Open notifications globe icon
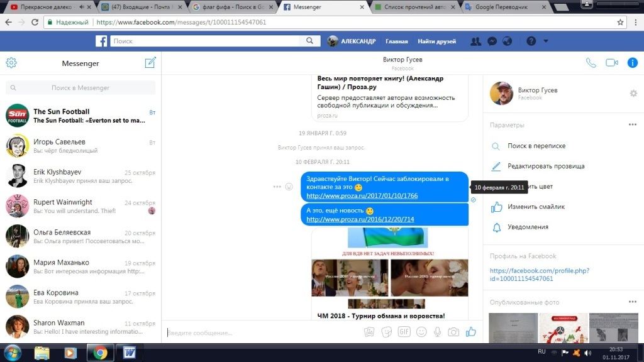The image size is (644, 362). coord(508,41)
